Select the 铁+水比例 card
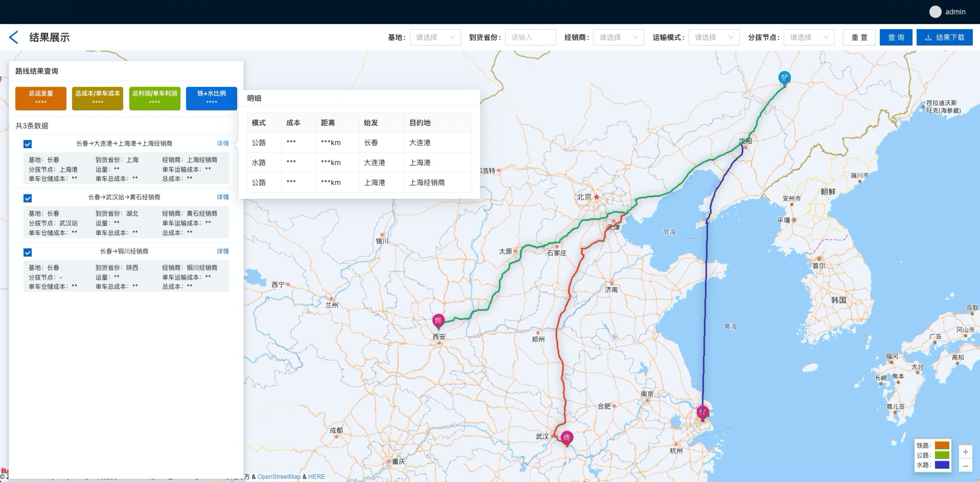Screen dimensions: 980x482 pos(211,98)
